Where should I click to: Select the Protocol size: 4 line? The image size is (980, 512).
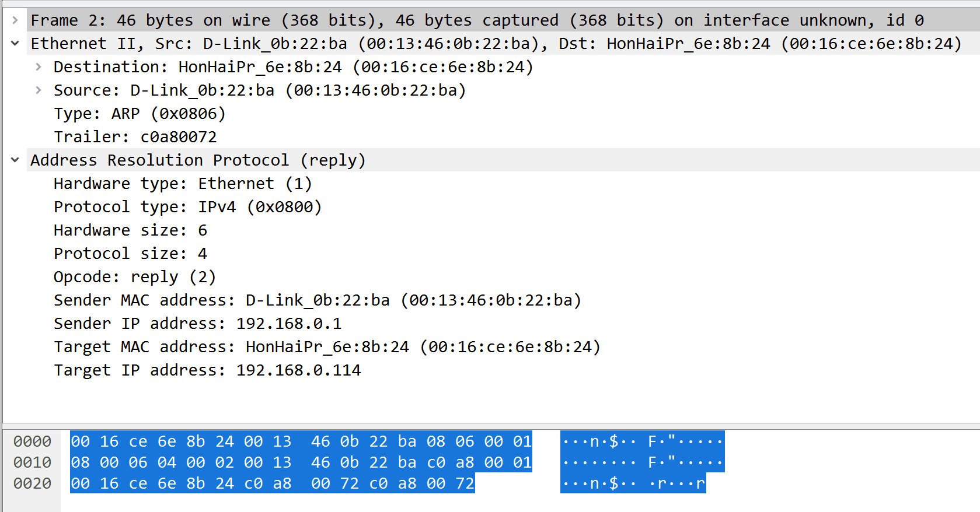coord(130,254)
